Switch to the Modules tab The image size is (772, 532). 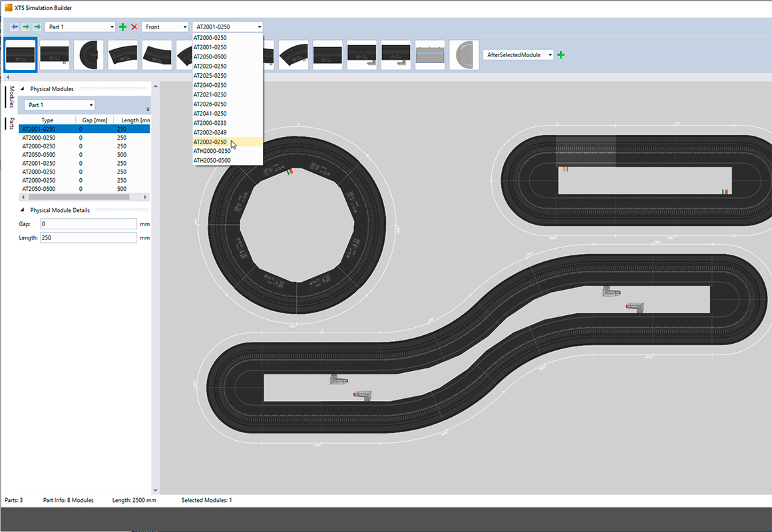(x=9, y=98)
